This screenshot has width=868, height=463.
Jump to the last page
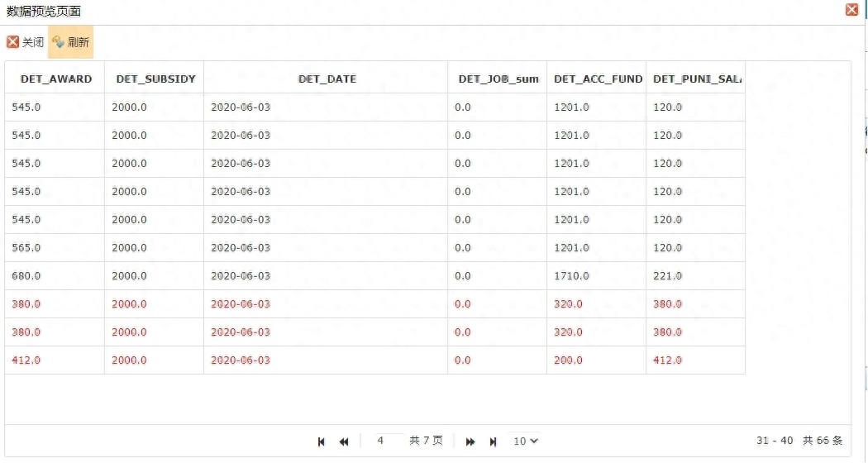click(x=493, y=442)
